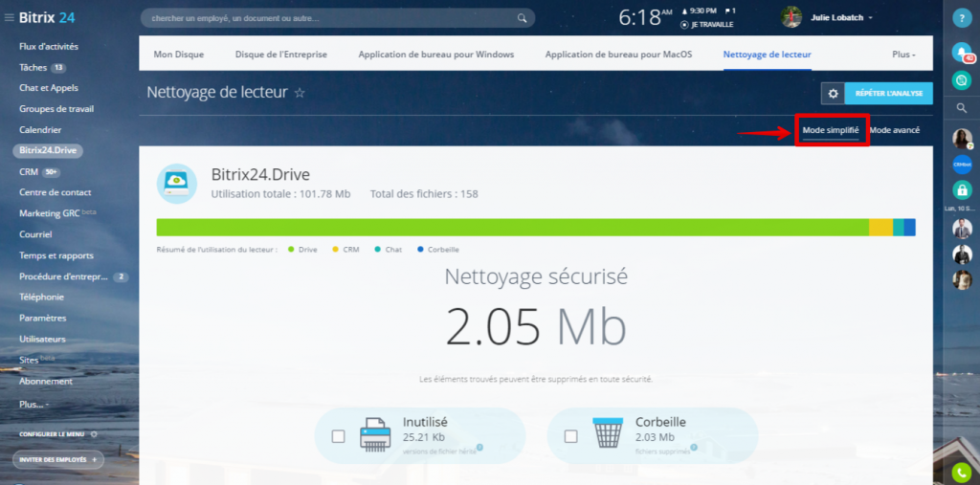Open Application de bureau pour Windows tab
980x485 pixels.
(x=436, y=55)
